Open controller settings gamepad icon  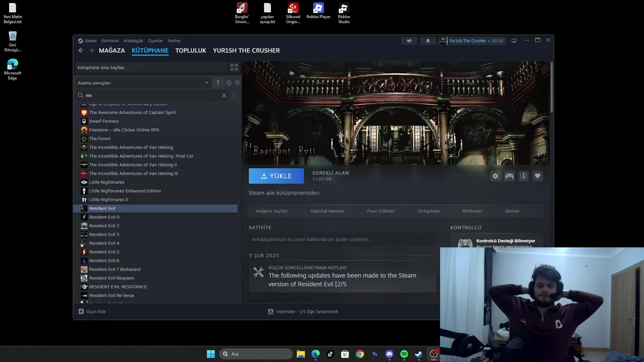pos(510,176)
